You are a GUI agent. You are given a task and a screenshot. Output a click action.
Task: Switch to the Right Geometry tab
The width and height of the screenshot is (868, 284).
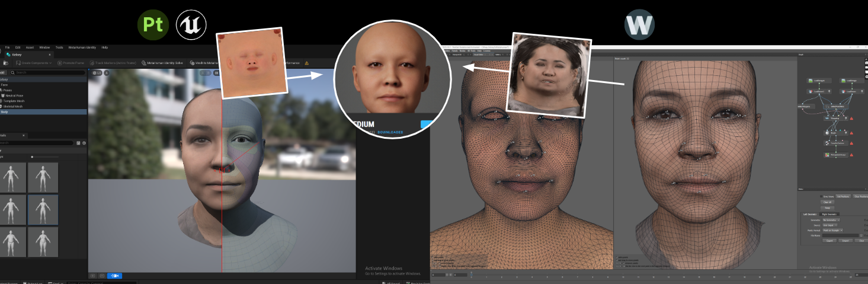click(x=829, y=214)
